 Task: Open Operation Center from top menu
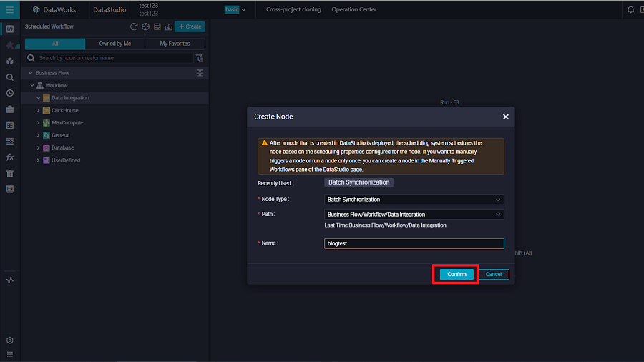click(x=353, y=10)
